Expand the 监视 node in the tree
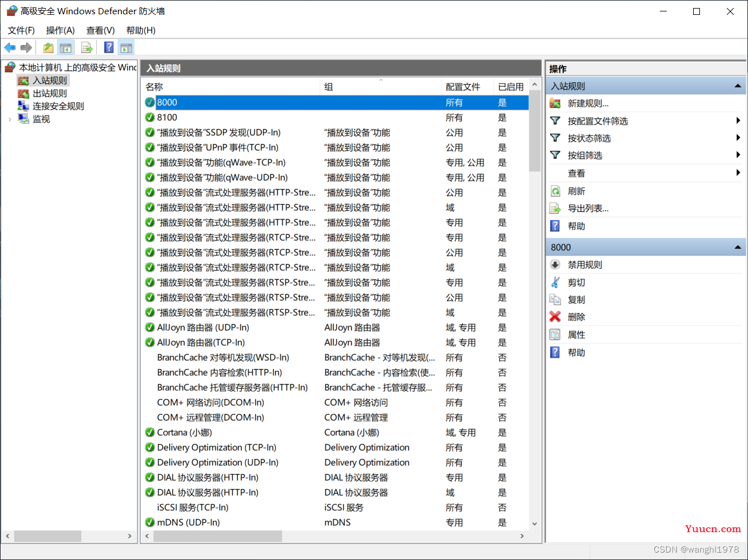The width and height of the screenshot is (748, 560). (x=10, y=119)
